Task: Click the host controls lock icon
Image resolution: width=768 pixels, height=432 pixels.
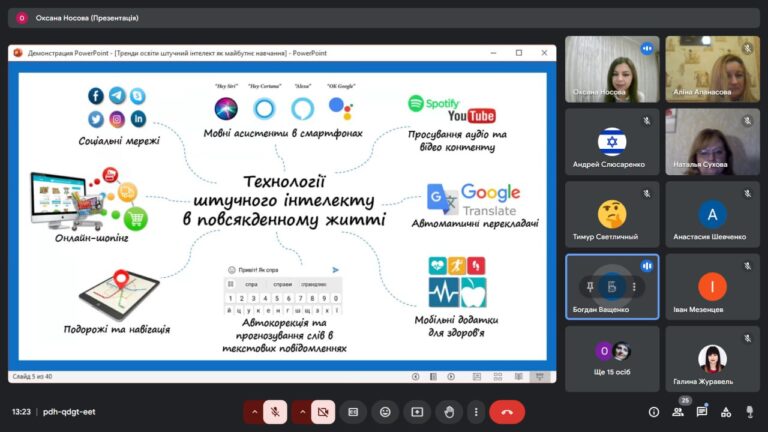Action: [x=749, y=412]
